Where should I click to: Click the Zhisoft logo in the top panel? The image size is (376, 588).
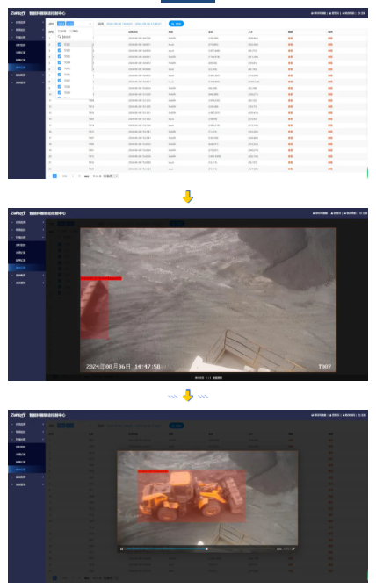(x=18, y=13)
